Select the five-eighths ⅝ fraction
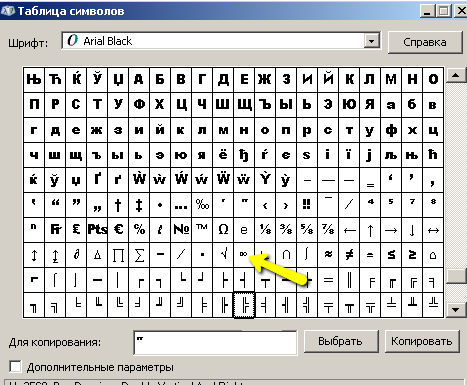The width and height of the screenshot is (467, 385). tap(307, 230)
